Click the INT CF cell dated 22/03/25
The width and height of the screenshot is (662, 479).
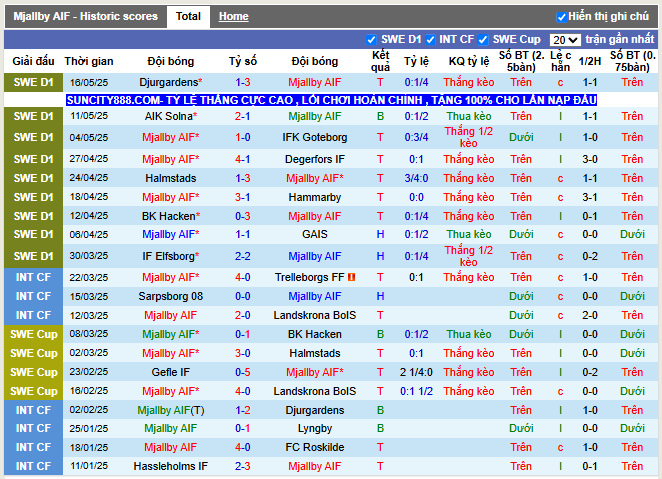pyautogui.click(x=33, y=277)
